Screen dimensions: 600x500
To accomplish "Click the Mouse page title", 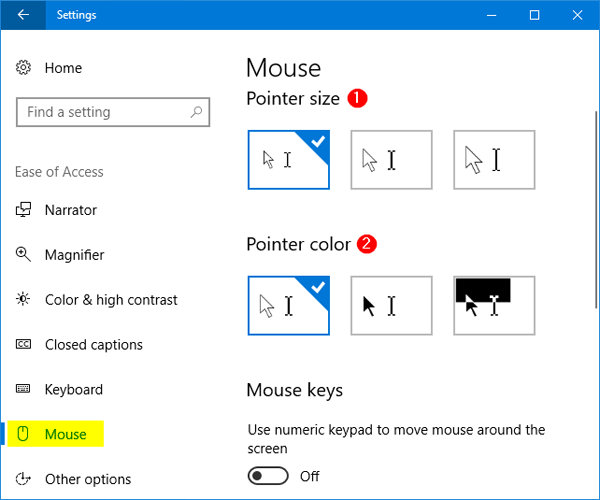I will [x=284, y=68].
